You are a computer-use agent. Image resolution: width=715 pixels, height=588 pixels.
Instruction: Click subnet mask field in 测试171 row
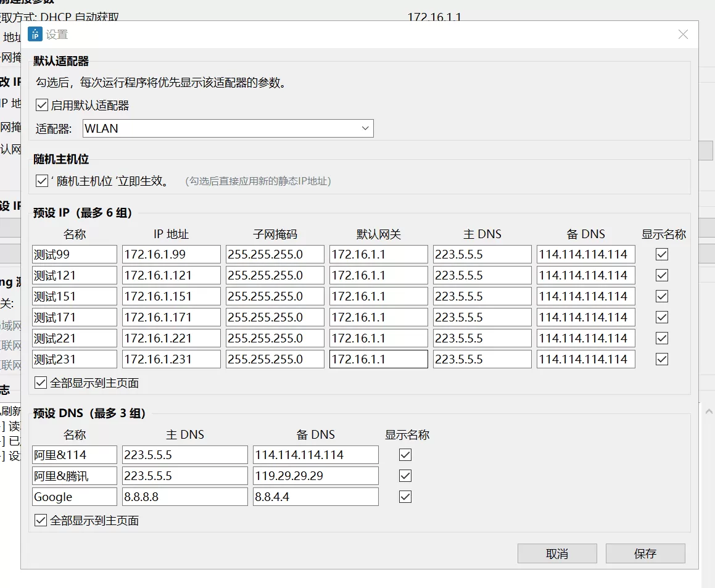[x=275, y=317]
